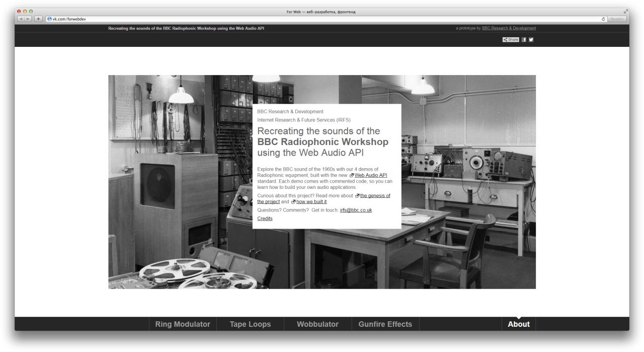Click the irfs@bbc.co.uk email link
This screenshot has height=352, width=644.
click(x=356, y=210)
